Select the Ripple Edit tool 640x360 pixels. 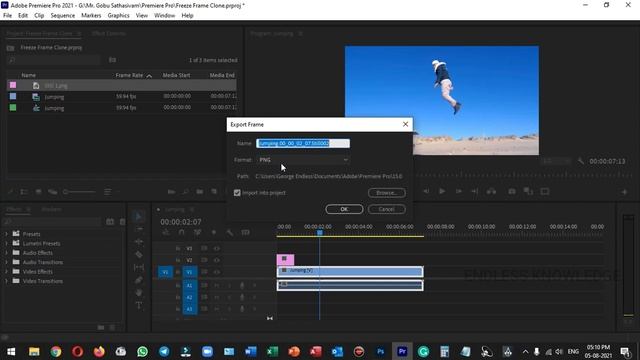tap(139, 242)
